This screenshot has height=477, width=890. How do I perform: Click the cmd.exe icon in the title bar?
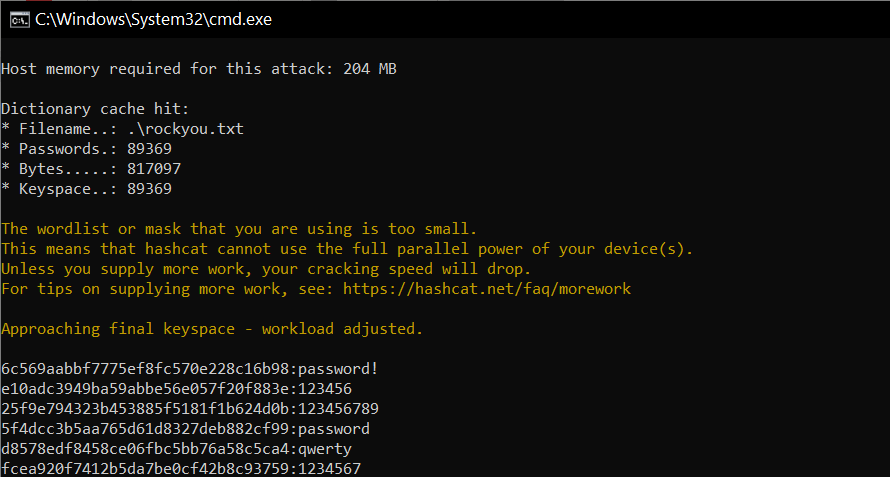pos(17,19)
